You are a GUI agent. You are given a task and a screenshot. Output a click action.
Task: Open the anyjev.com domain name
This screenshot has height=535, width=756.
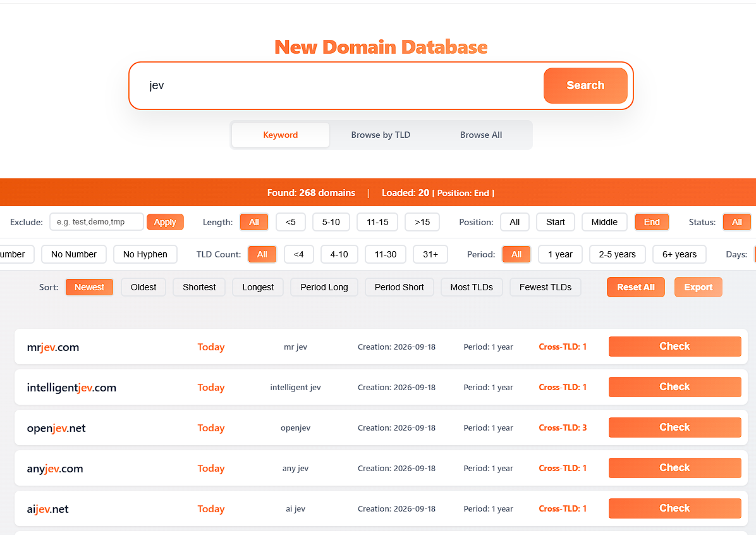tap(55, 469)
